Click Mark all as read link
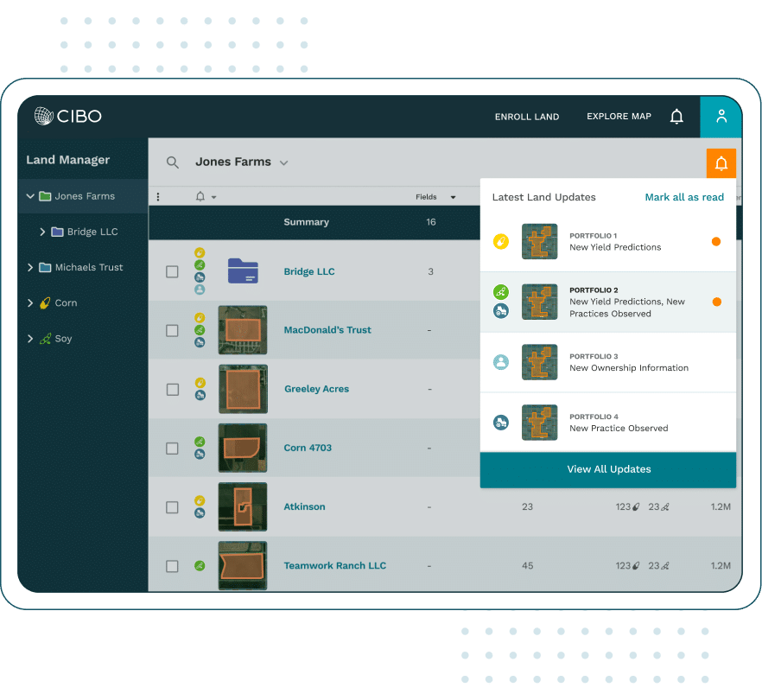 (684, 197)
